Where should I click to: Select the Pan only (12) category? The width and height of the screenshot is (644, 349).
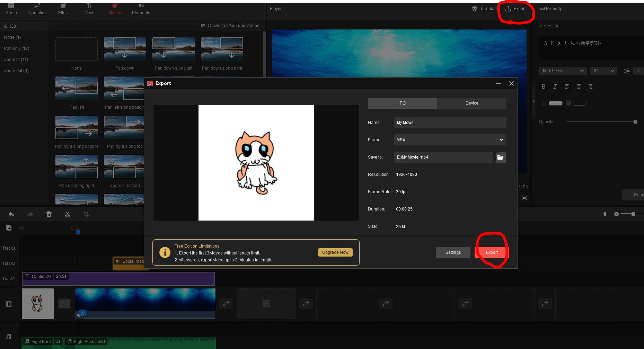coord(17,48)
